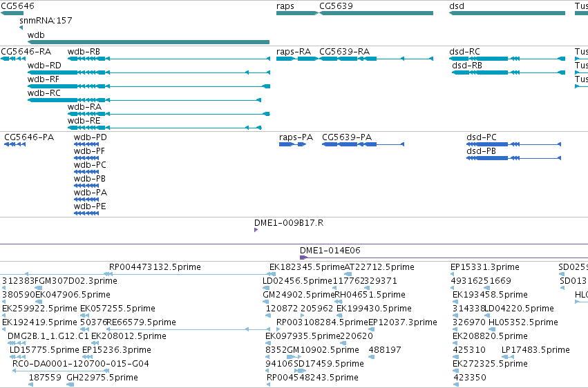
Task: Select the EK208012.5prime EST label
Action: pos(129,336)
